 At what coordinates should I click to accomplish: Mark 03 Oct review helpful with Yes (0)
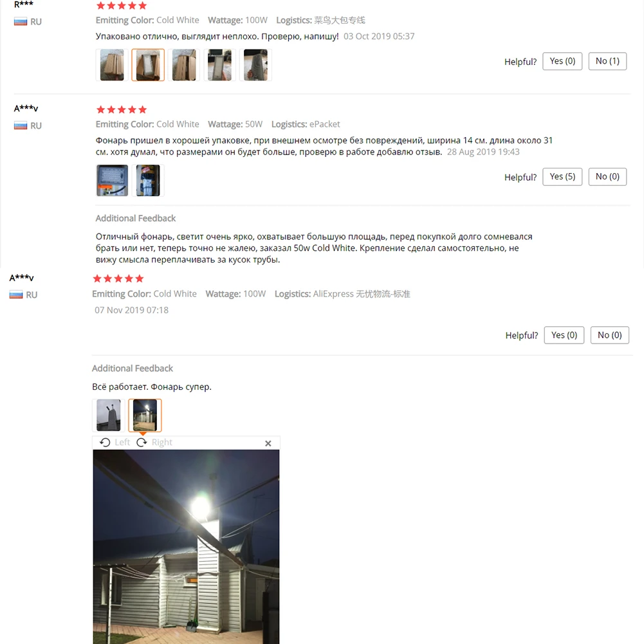562,61
